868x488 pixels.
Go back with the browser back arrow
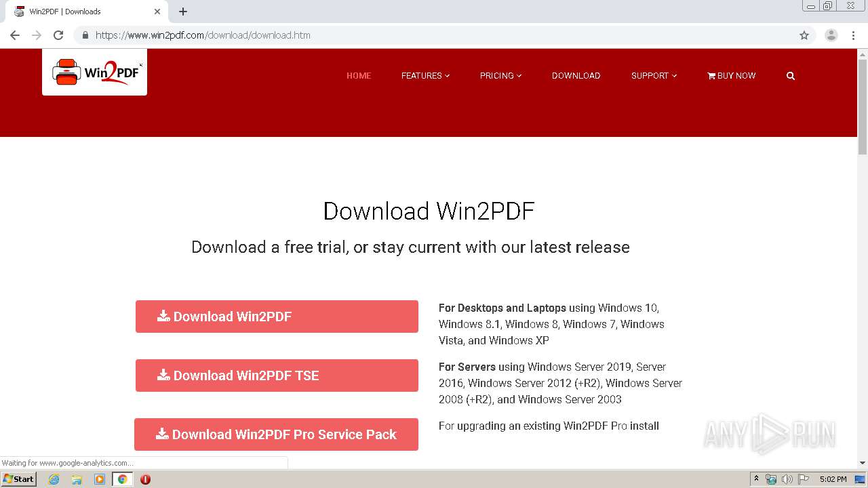point(15,35)
